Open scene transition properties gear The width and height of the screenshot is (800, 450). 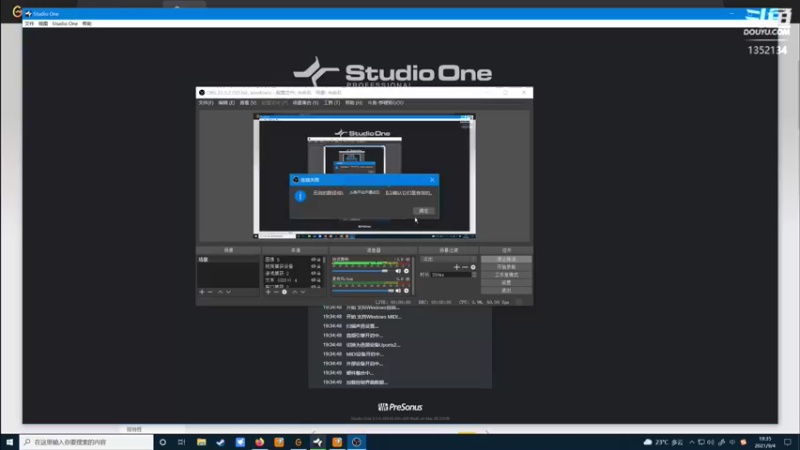click(x=473, y=267)
